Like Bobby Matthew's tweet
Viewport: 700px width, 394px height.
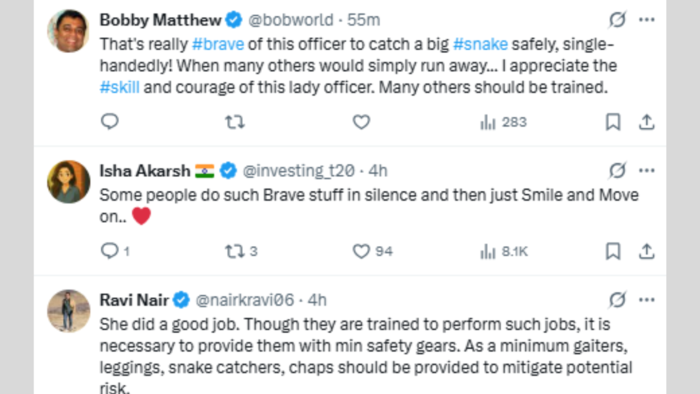(361, 122)
